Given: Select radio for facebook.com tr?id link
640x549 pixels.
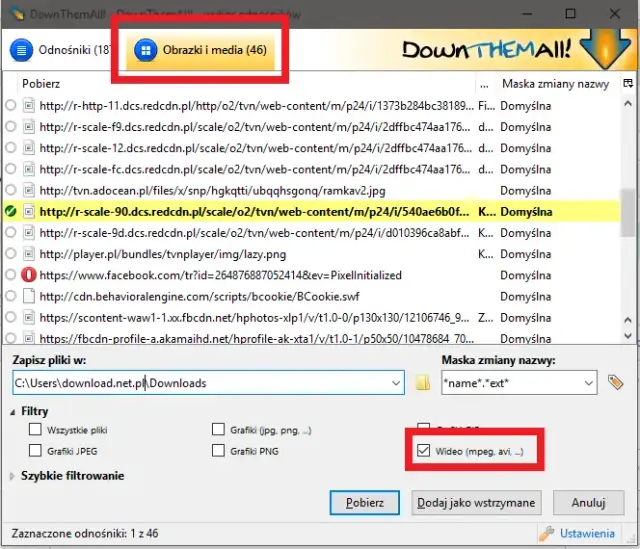Looking at the screenshot, I should tap(11, 275).
